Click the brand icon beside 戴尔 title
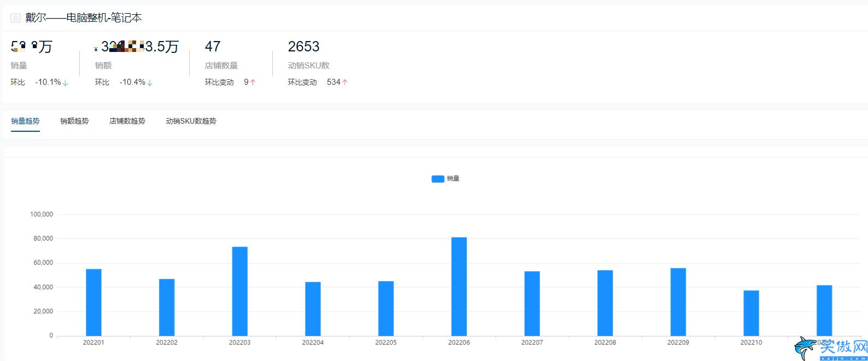The width and height of the screenshot is (868, 361). point(15,18)
